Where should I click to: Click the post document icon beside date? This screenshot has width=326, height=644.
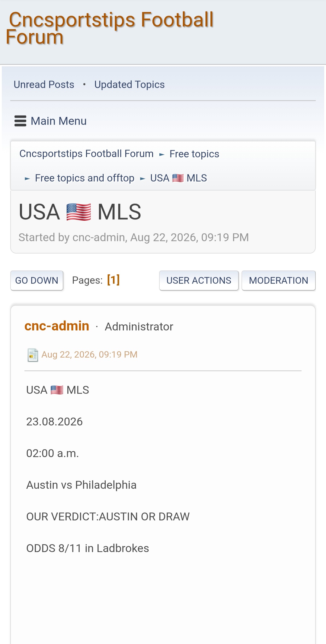pos(33,355)
